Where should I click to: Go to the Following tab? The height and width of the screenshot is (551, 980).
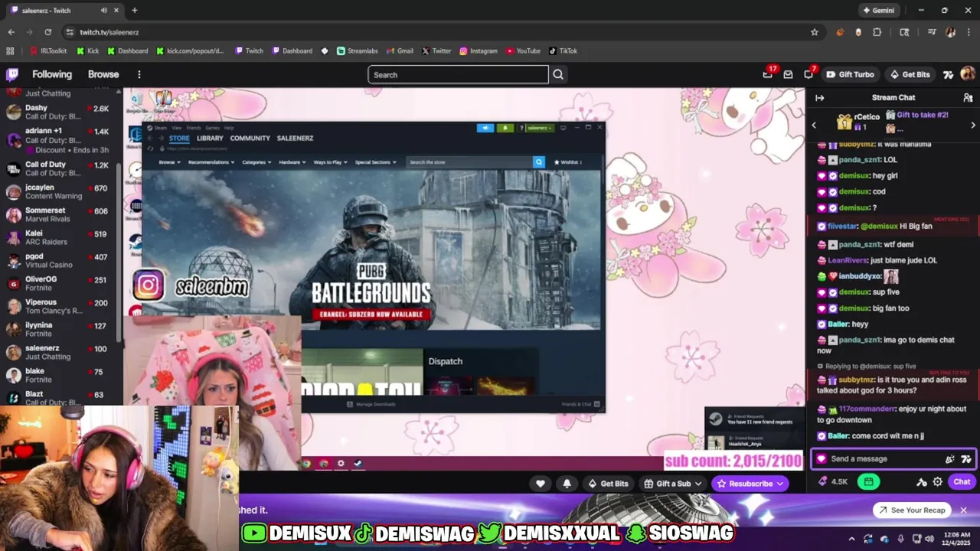click(x=52, y=74)
